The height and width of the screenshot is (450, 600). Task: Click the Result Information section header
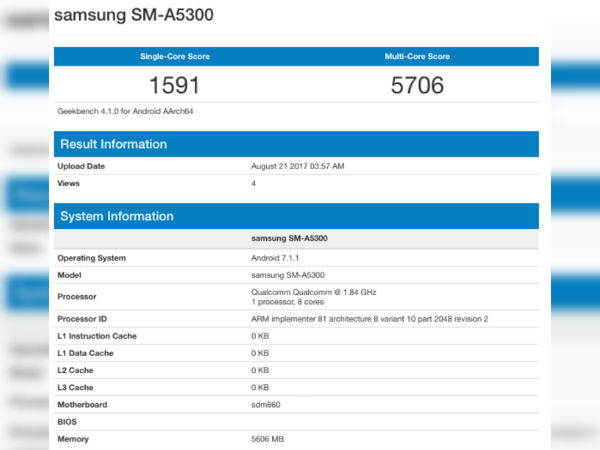296,144
